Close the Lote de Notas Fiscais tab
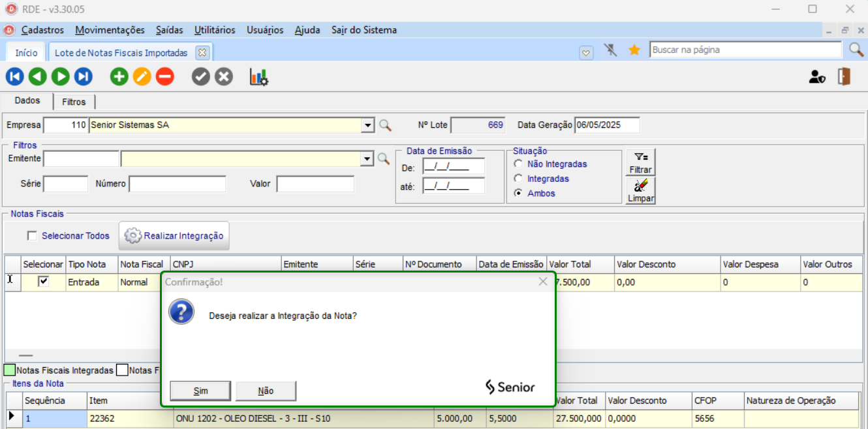 [x=202, y=53]
